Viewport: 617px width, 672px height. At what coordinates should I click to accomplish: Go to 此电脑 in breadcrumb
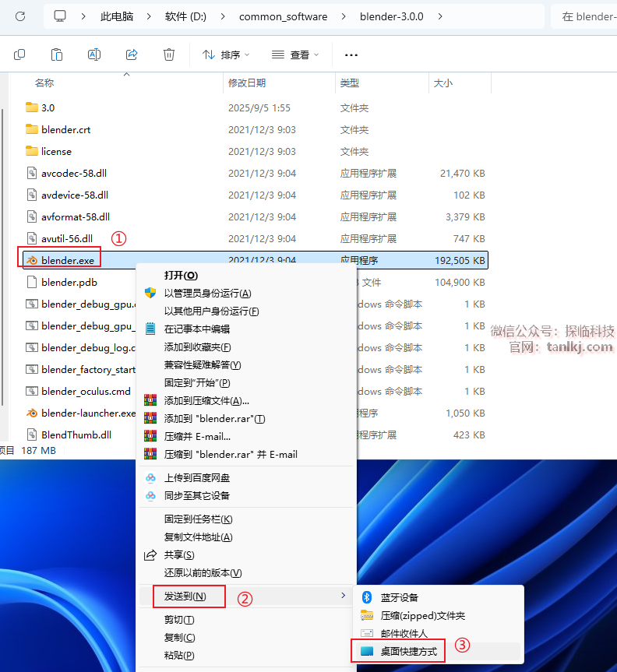117,16
